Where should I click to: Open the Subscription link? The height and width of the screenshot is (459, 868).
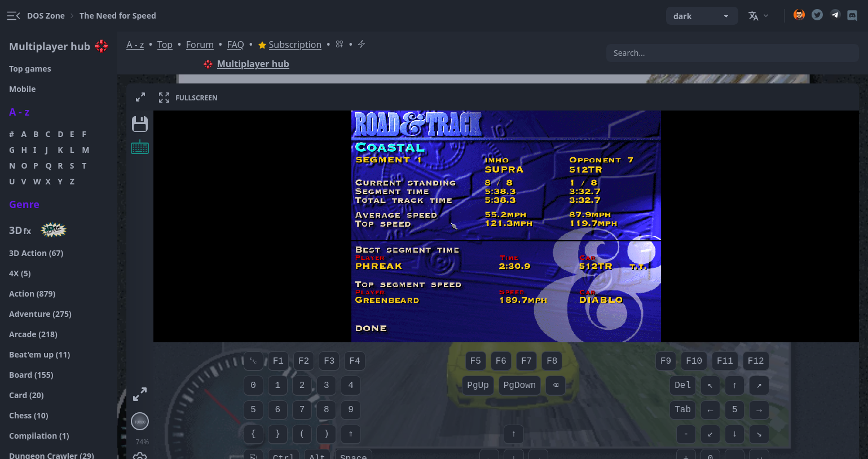(x=294, y=45)
